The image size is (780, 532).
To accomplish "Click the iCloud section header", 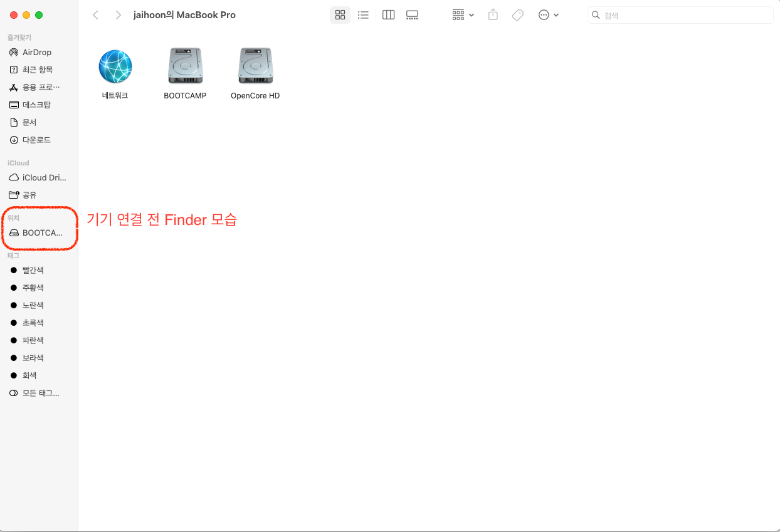I will coord(18,163).
